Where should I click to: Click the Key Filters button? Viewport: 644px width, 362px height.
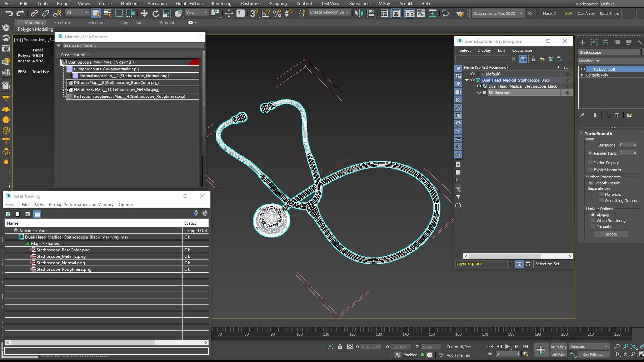pos(593,354)
